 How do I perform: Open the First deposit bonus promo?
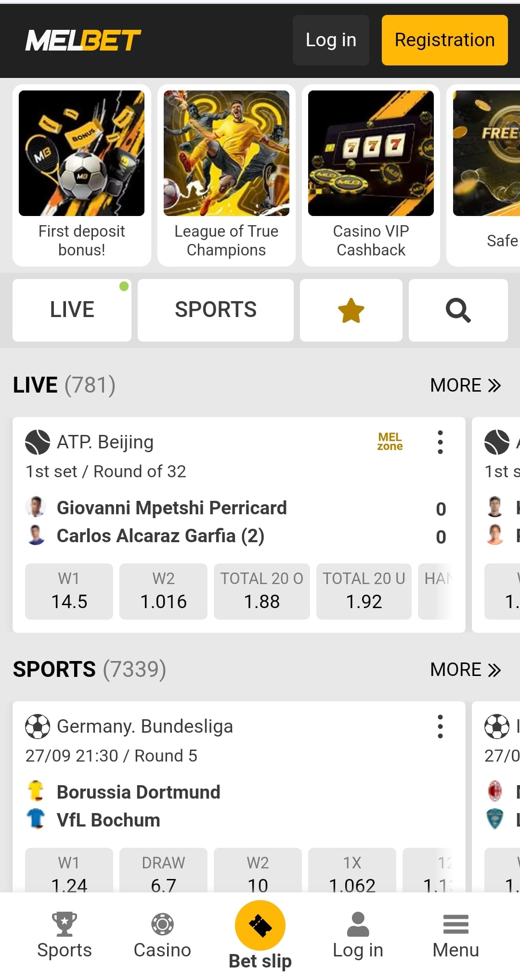(82, 175)
